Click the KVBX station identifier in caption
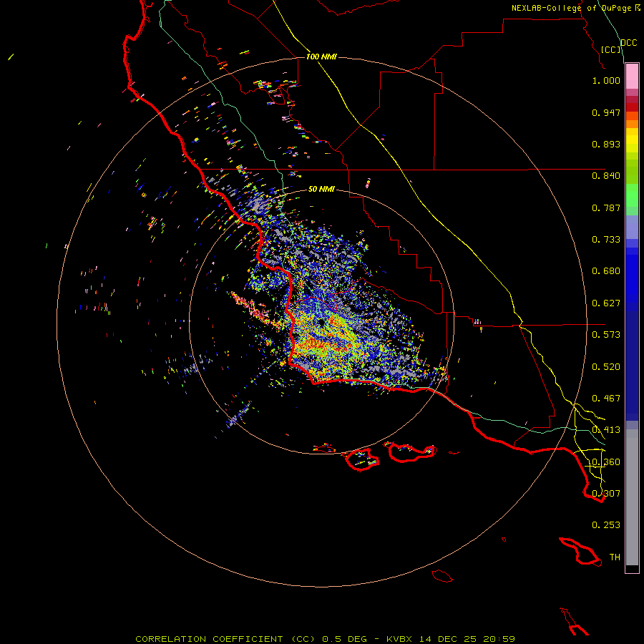 (x=399, y=639)
